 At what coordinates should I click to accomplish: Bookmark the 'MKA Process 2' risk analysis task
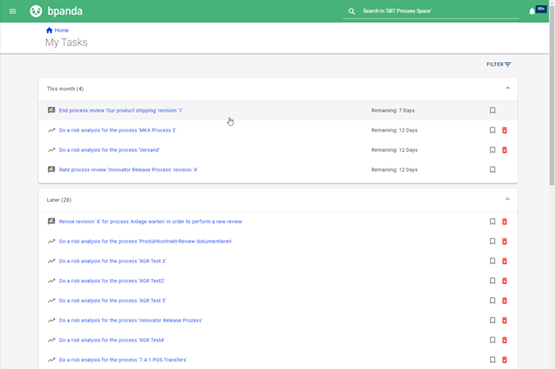pyautogui.click(x=492, y=130)
